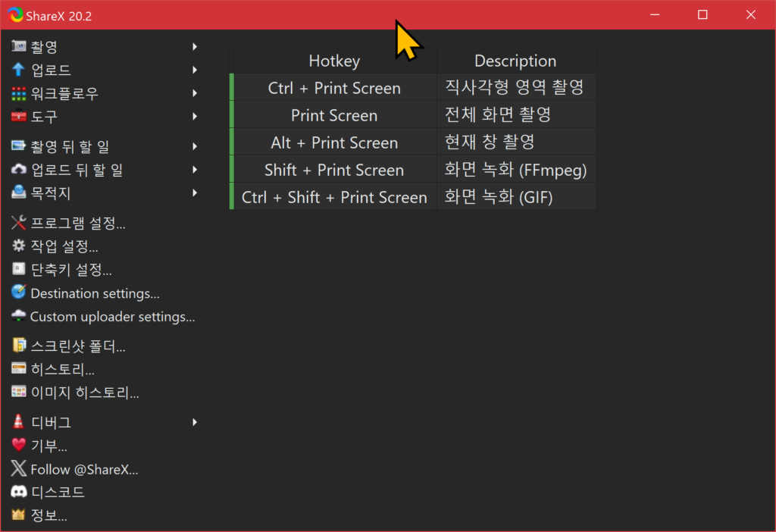Click the 화면 녹화 (FFmpeg) description
Viewport: 776px width, 532px height.
pos(515,169)
